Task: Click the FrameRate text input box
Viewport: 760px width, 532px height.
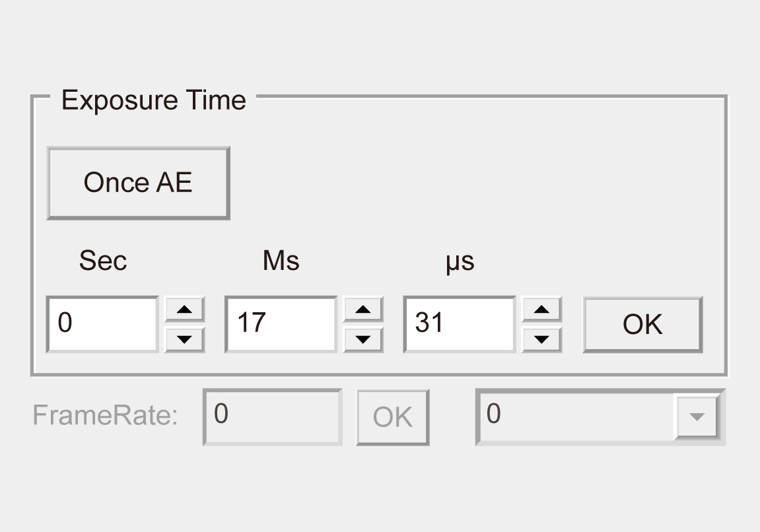Action: pyautogui.click(x=272, y=416)
